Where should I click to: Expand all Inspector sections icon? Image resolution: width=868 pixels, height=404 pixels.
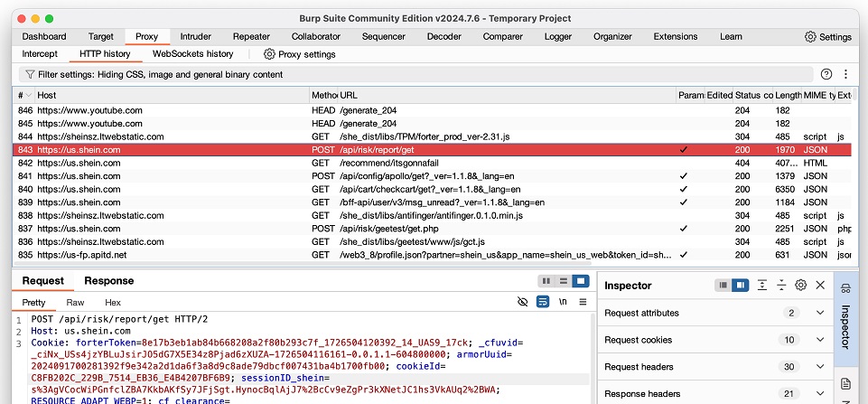(762, 286)
